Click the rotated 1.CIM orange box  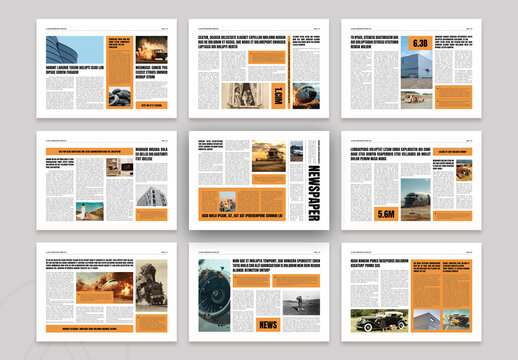point(278,96)
